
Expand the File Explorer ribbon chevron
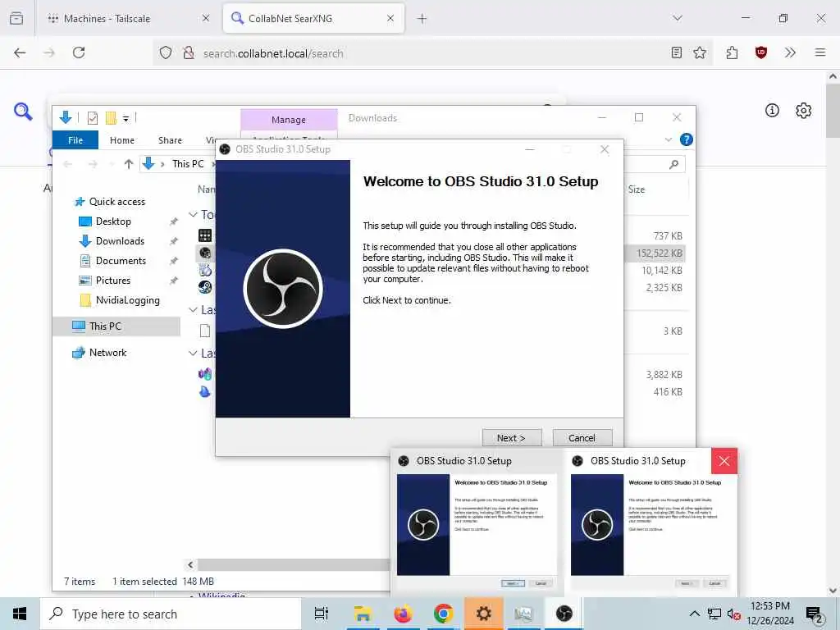click(x=668, y=139)
